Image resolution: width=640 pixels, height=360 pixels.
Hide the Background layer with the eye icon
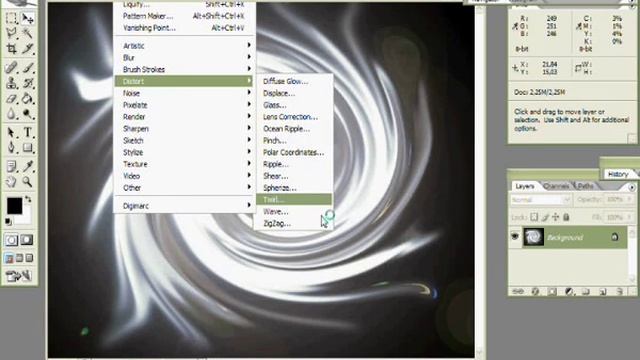(x=515, y=236)
